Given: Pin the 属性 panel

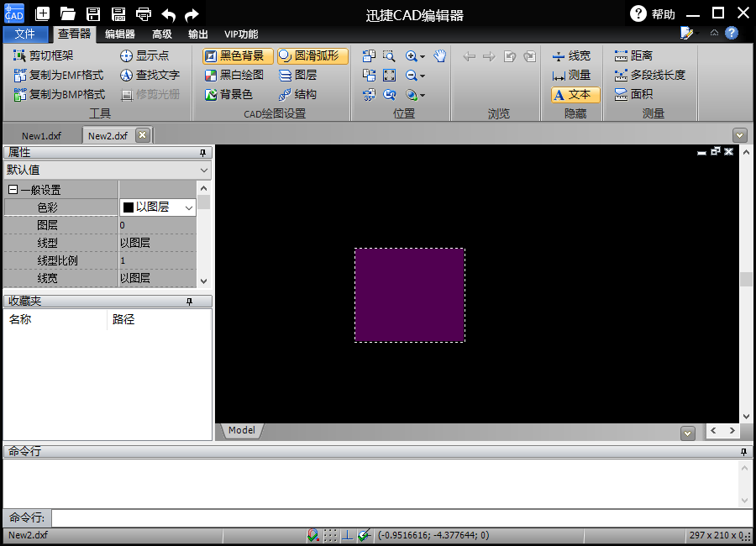Looking at the screenshot, I should point(203,153).
